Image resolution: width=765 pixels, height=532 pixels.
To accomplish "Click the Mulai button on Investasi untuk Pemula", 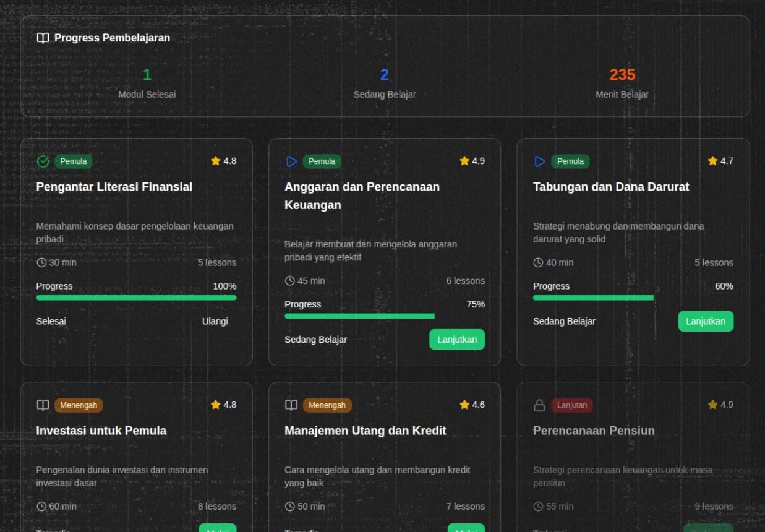I will tap(218, 528).
